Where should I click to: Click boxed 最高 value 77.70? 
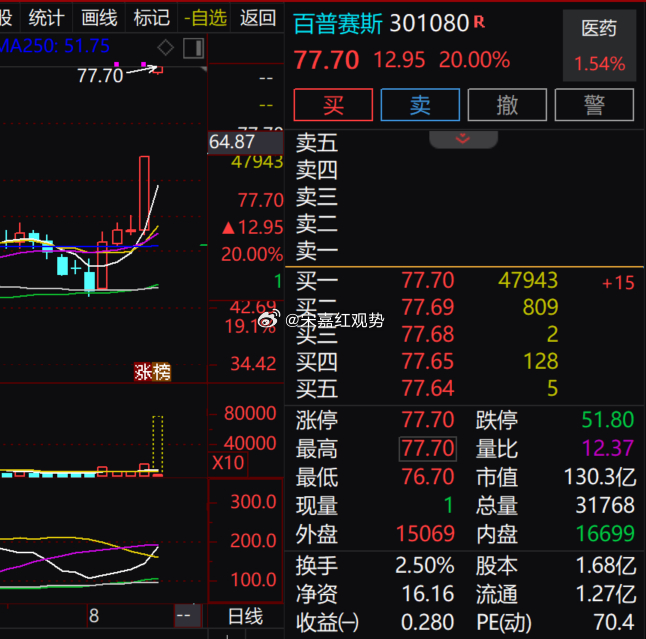(428, 448)
